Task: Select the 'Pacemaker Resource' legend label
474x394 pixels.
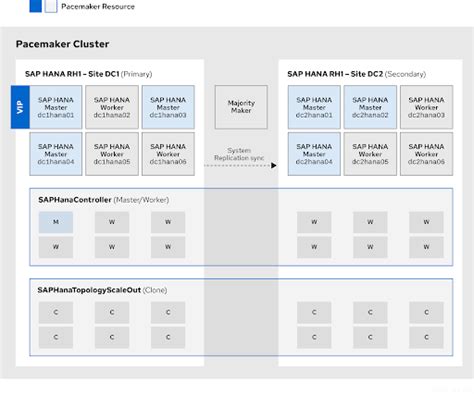Action: coord(98,6)
